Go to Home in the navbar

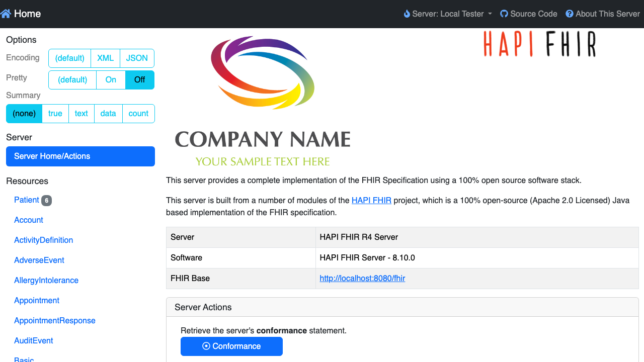[21, 14]
